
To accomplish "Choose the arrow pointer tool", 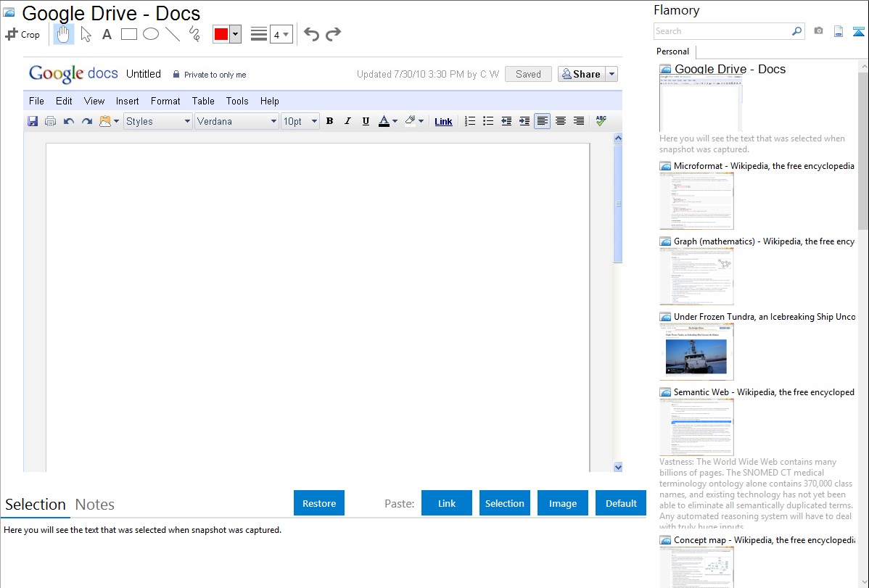I will click(86, 34).
